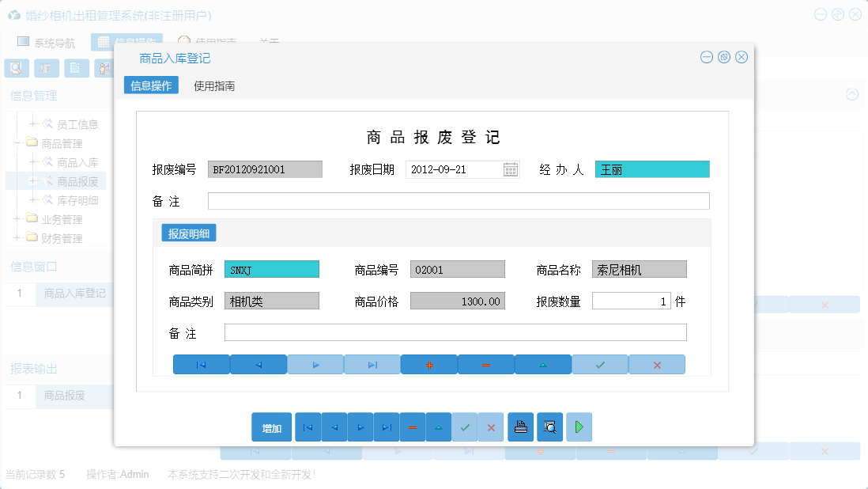Click the green run arrow icon
The height and width of the screenshot is (489, 868).
click(x=579, y=426)
